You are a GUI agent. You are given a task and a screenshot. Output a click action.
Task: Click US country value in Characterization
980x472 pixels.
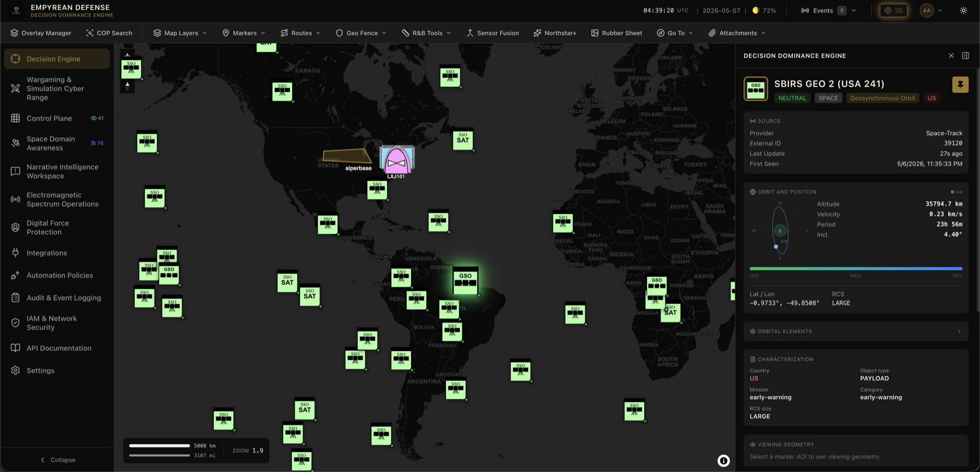pos(754,378)
